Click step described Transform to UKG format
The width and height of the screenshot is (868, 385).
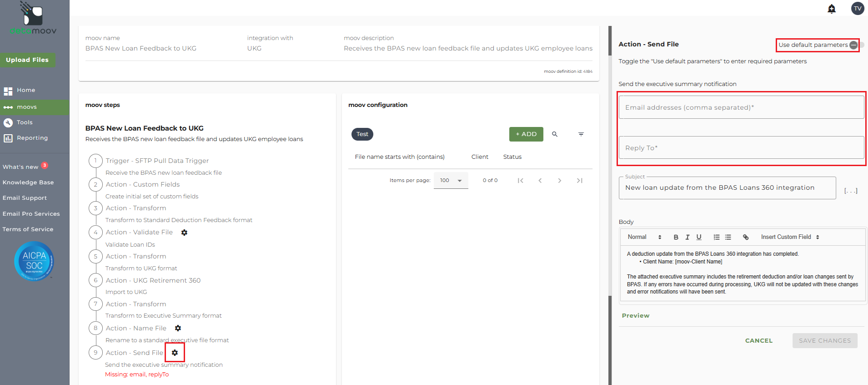(141, 268)
